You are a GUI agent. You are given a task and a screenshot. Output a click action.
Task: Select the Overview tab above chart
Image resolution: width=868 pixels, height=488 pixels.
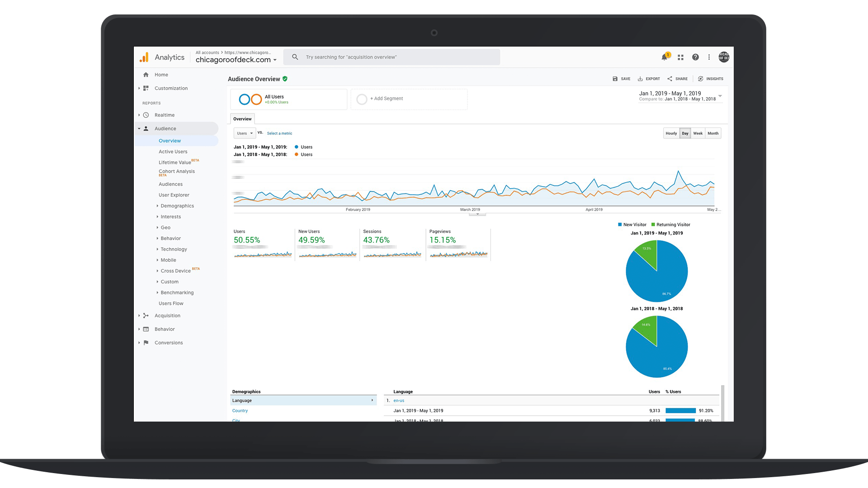pyautogui.click(x=242, y=119)
